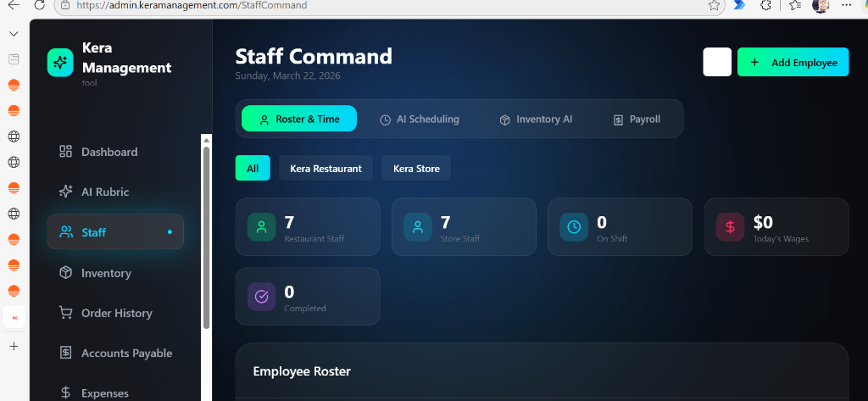Reload the page with the refresh icon
The height and width of the screenshot is (401, 868).
pyautogui.click(x=39, y=5)
